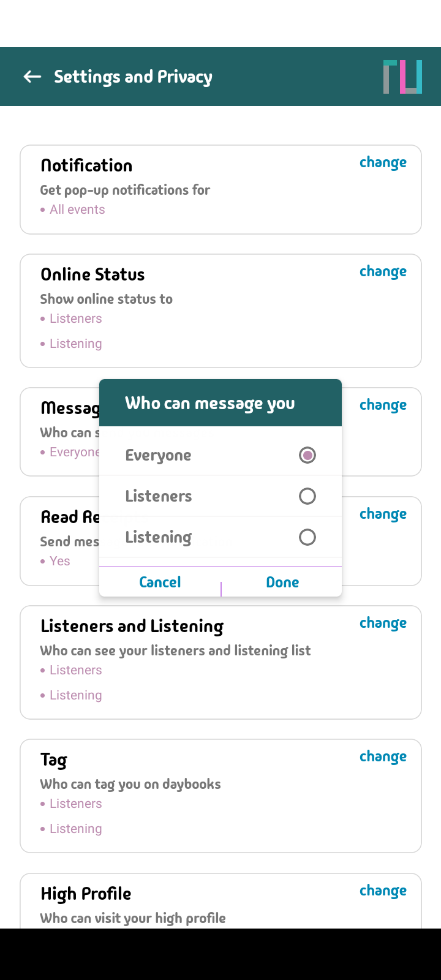Click the Who can message you dialog title
Viewport: 441px width, 980px height.
click(x=209, y=403)
